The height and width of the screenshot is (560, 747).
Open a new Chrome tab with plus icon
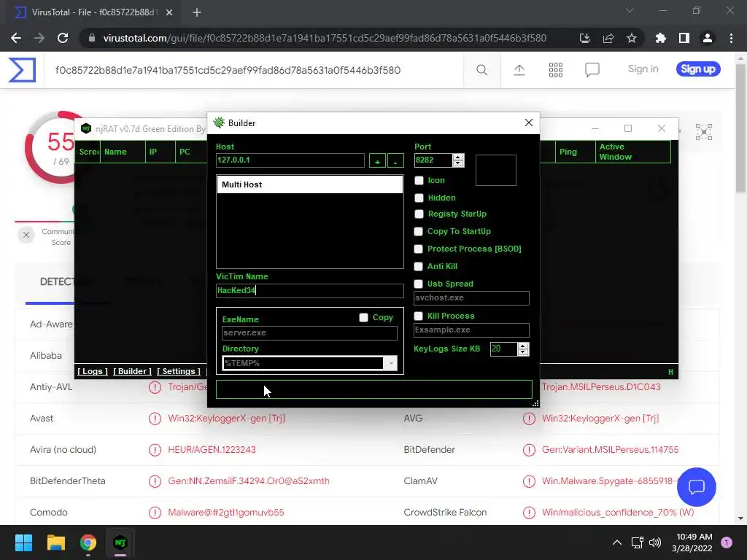(197, 12)
